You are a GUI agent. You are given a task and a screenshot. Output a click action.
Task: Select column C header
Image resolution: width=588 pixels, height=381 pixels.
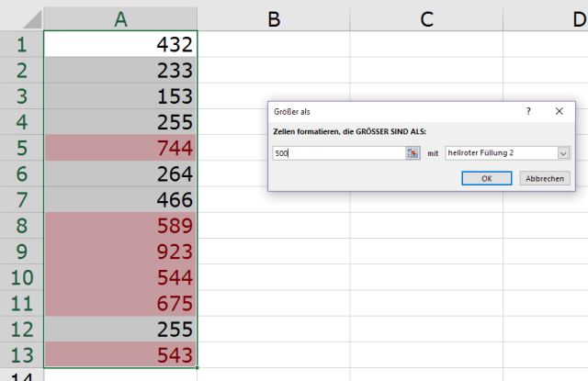point(426,18)
